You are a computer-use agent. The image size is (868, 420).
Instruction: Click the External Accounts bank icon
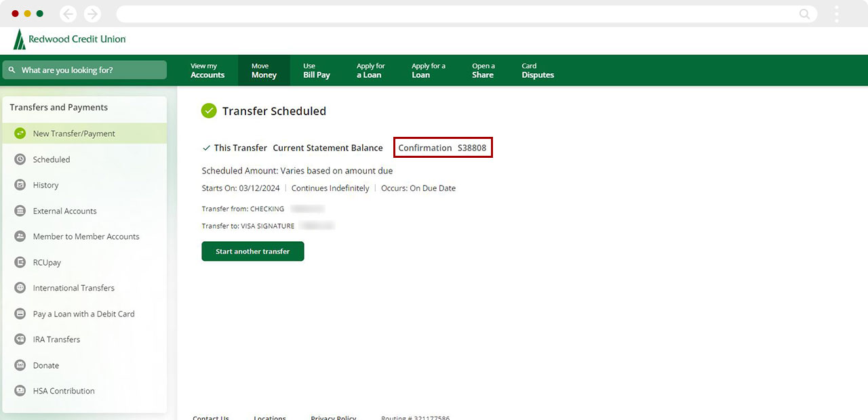pyautogui.click(x=20, y=211)
